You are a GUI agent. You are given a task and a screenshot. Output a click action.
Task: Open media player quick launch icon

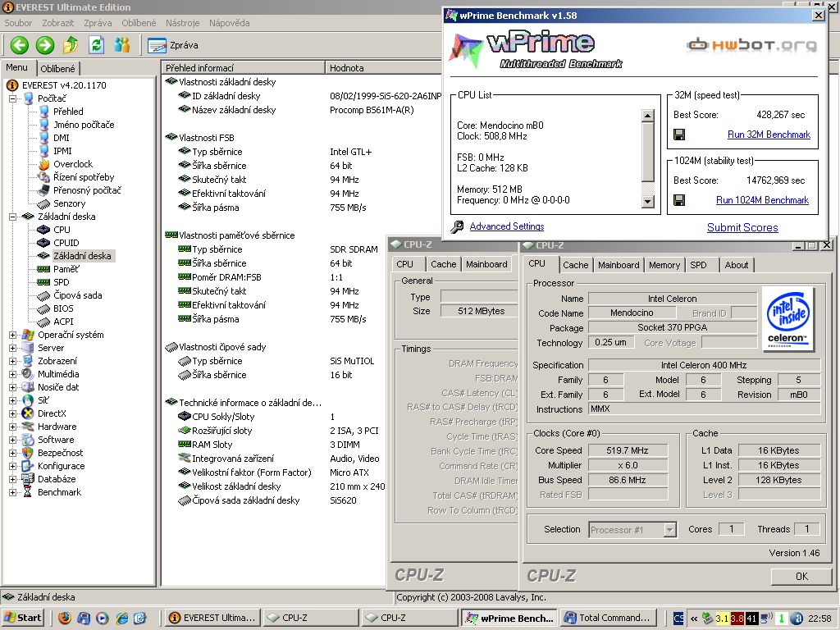[103, 618]
